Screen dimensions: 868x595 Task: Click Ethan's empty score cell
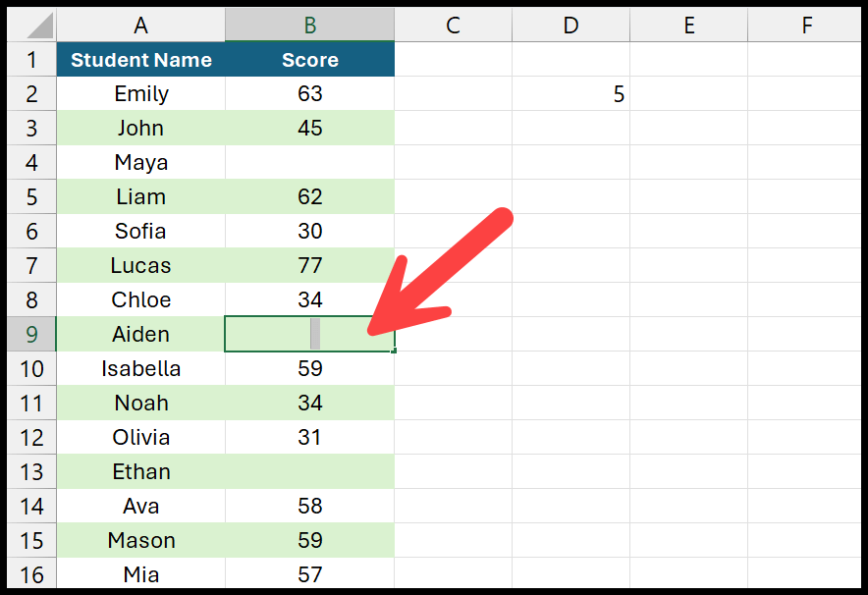[309, 471]
